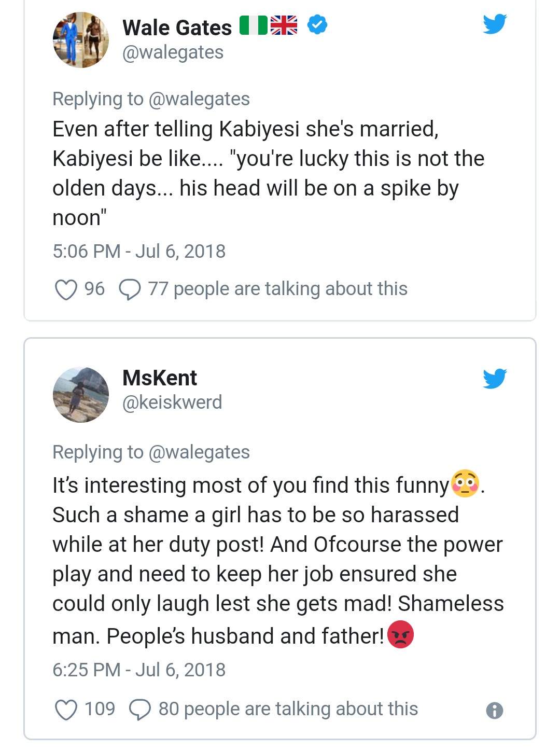Open the reply bubble beside 80 people talking

coord(140,710)
